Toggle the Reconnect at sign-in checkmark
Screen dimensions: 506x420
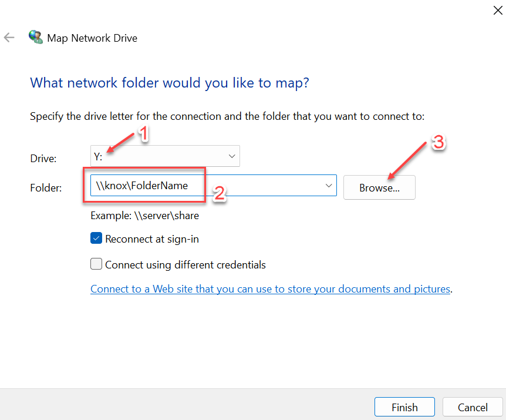96,238
